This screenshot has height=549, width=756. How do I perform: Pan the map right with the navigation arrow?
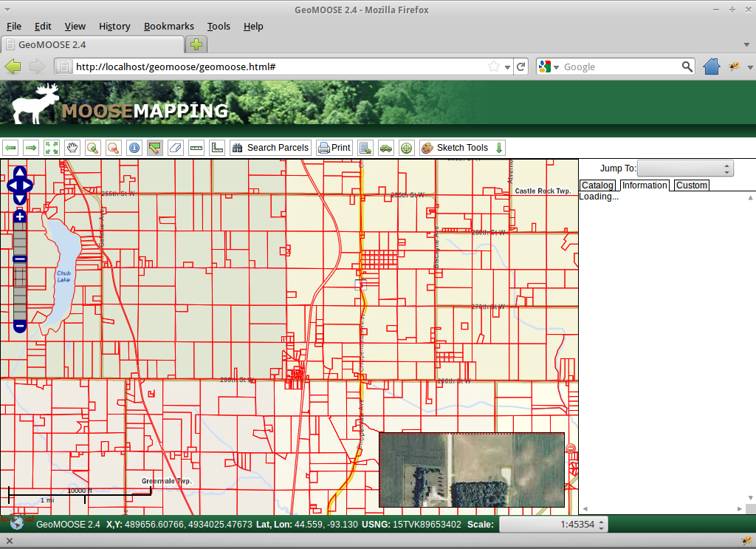click(27, 185)
